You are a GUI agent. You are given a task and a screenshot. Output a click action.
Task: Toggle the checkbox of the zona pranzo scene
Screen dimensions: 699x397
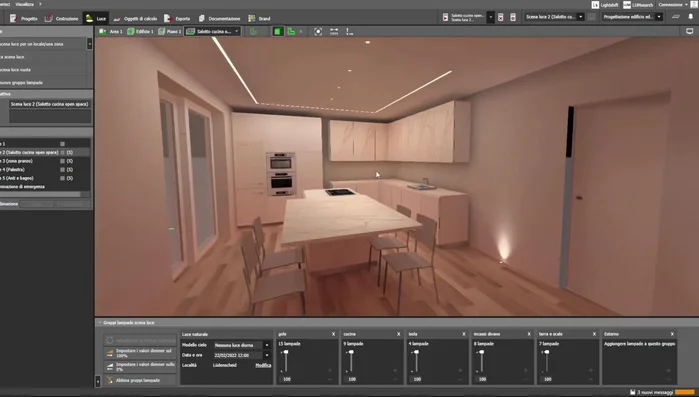click(62, 161)
